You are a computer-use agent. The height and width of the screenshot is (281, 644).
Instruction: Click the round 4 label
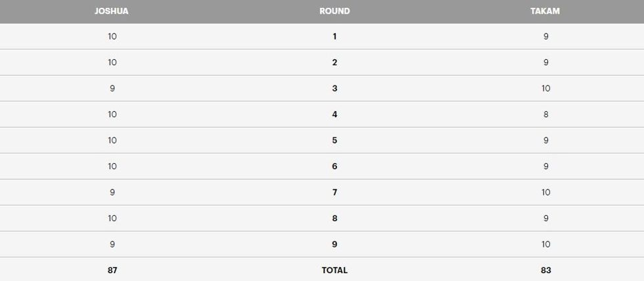(x=334, y=115)
